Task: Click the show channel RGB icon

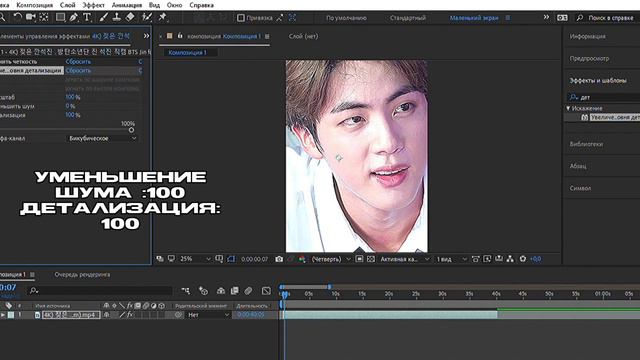Action: pos(302,259)
